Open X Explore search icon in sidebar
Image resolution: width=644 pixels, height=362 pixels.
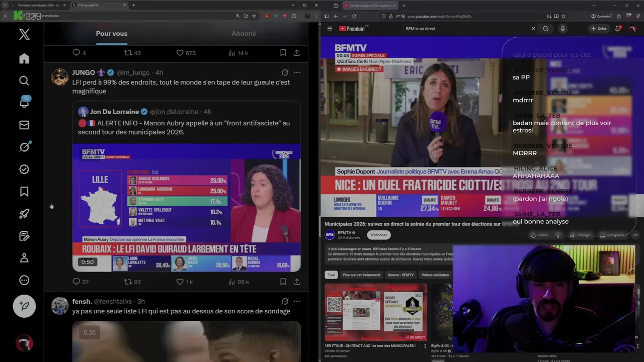[x=24, y=81]
